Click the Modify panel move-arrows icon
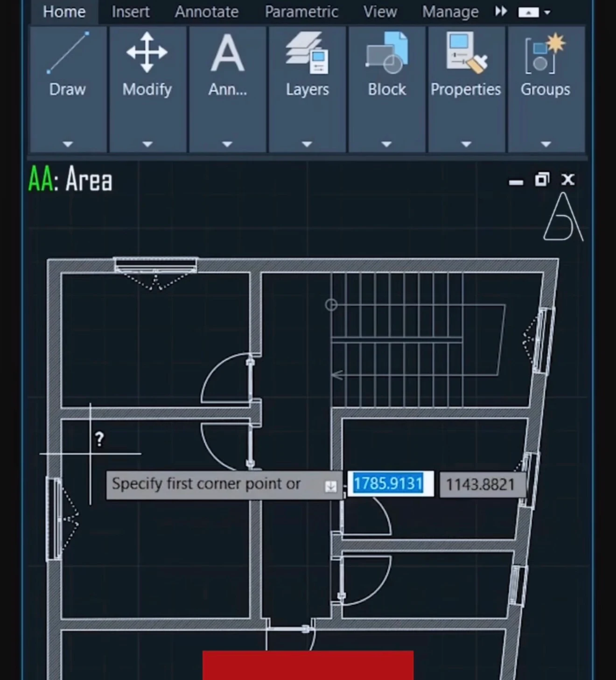The height and width of the screenshot is (680, 616). [x=147, y=52]
